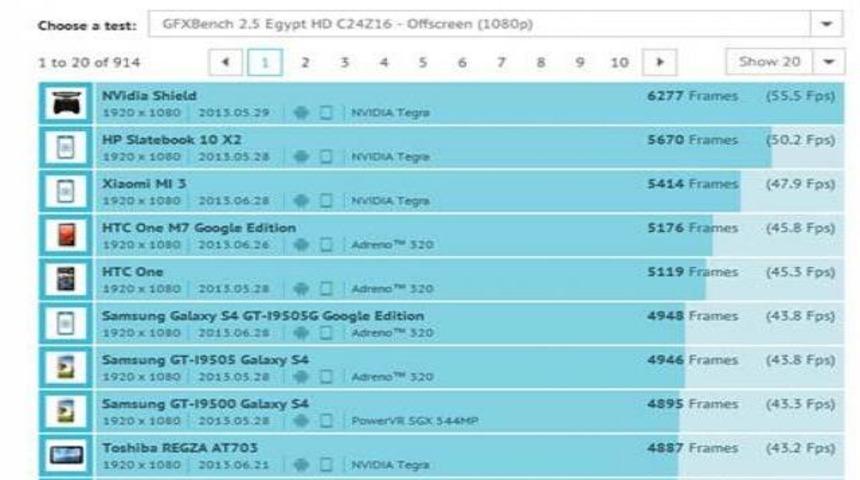Click device form-factor icon in GT-I9505G row
Screen dimensions: 860x480
pos(326,333)
